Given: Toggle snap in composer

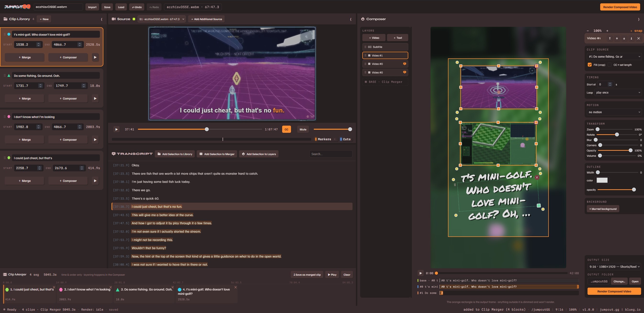Looking at the screenshot, I should [636, 31].
